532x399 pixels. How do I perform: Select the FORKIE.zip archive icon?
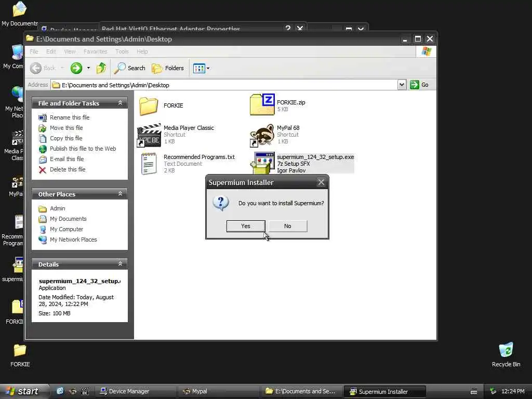(x=262, y=104)
